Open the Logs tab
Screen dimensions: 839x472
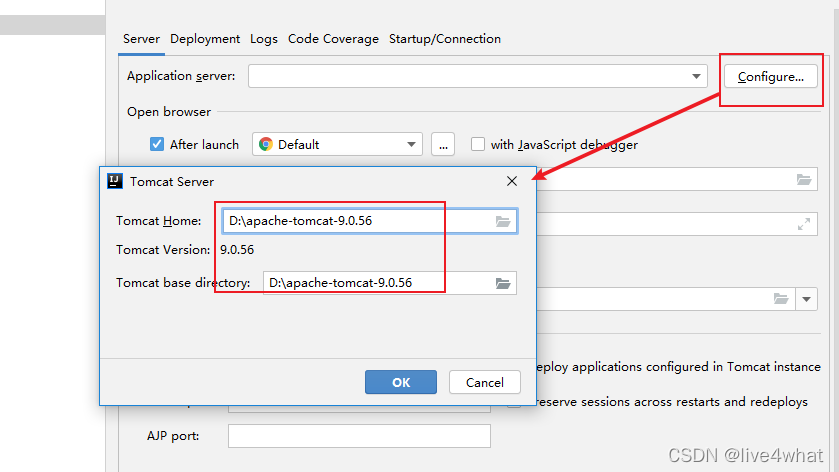[264, 39]
